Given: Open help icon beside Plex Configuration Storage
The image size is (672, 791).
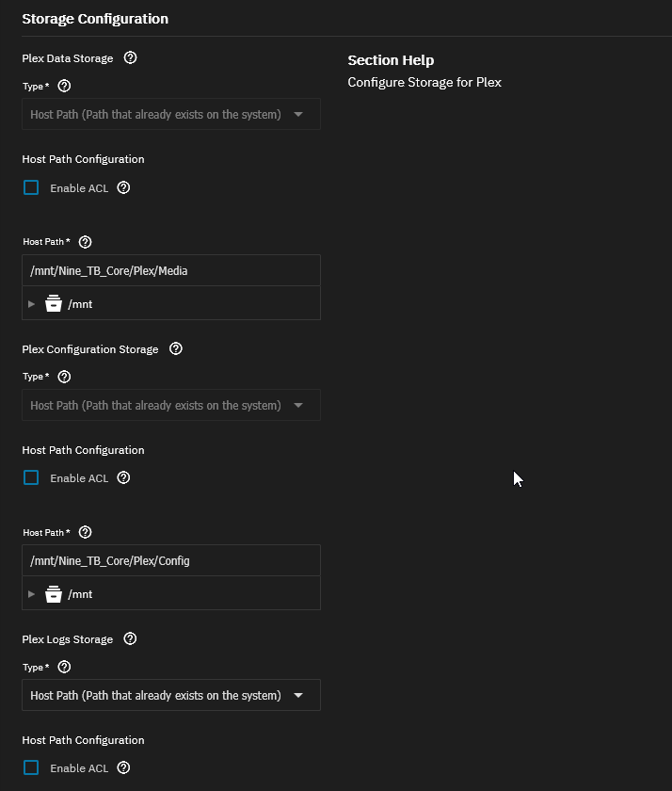Looking at the screenshot, I should click(x=175, y=349).
